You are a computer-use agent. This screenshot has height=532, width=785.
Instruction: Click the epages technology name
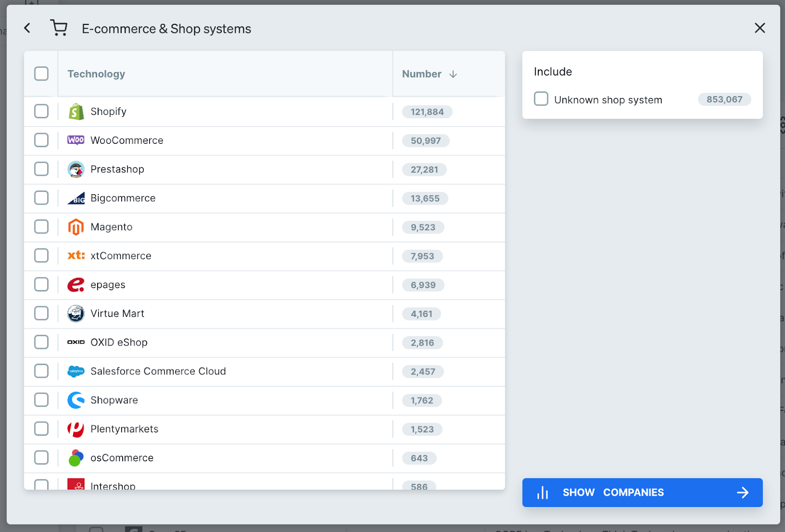point(108,285)
